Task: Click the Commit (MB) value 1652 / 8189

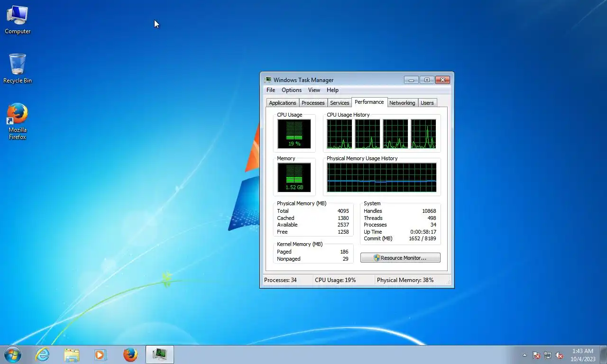Action: point(422,238)
